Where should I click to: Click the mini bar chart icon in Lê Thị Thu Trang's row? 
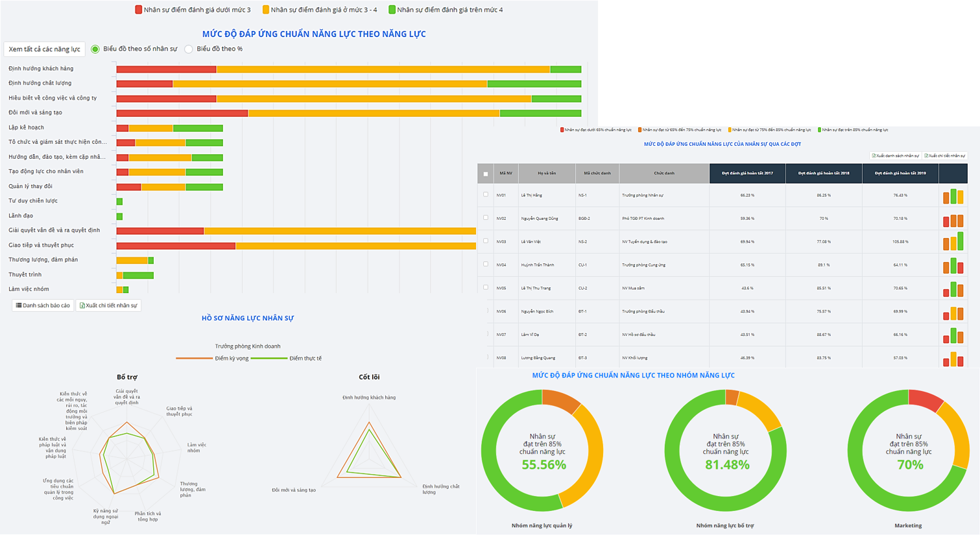(x=953, y=289)
